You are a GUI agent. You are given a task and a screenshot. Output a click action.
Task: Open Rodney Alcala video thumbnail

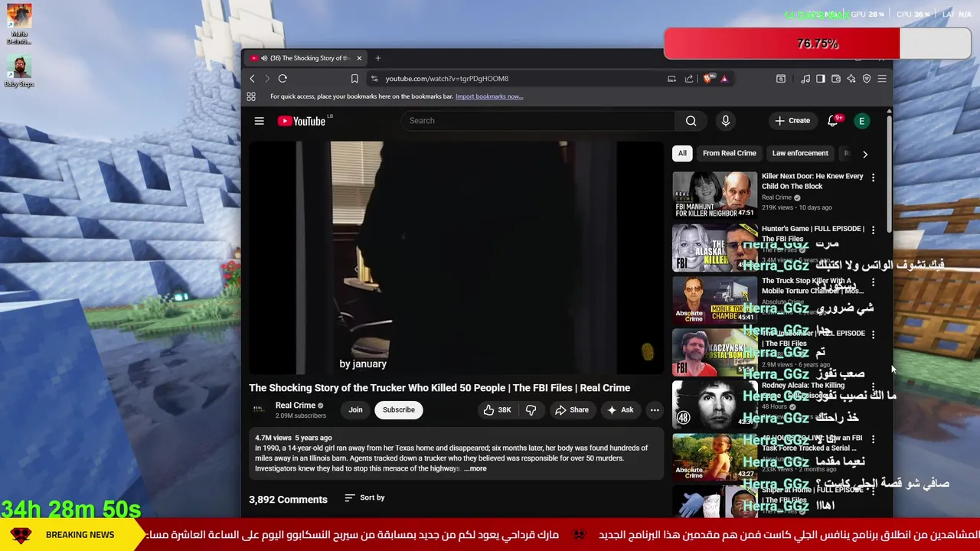click(714, 404)
